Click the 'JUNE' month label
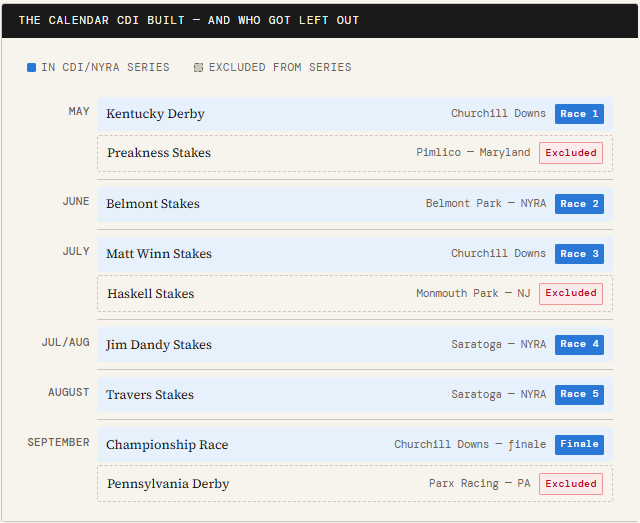The height and width of the screenshot is (523, 640). click(76, 202)
